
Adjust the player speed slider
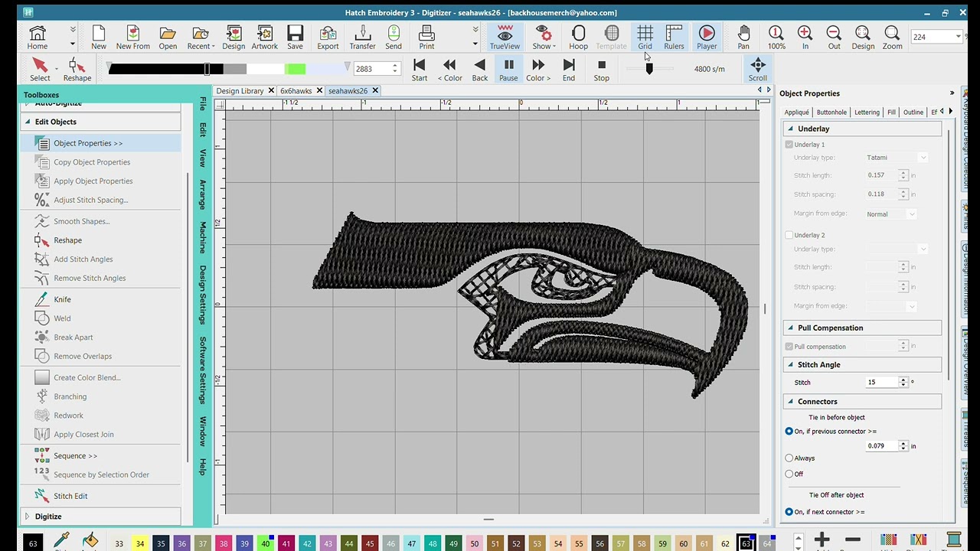point(649,69)
